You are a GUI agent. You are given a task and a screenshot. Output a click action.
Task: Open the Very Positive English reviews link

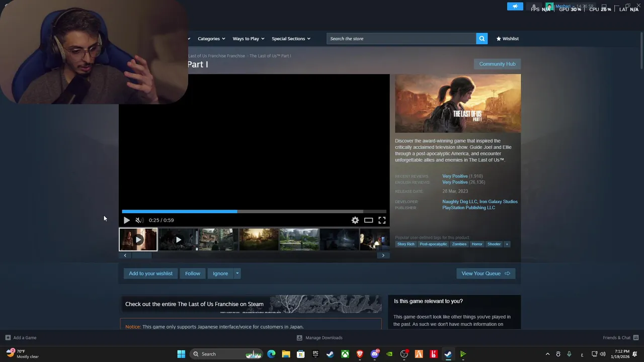(455, 183)
